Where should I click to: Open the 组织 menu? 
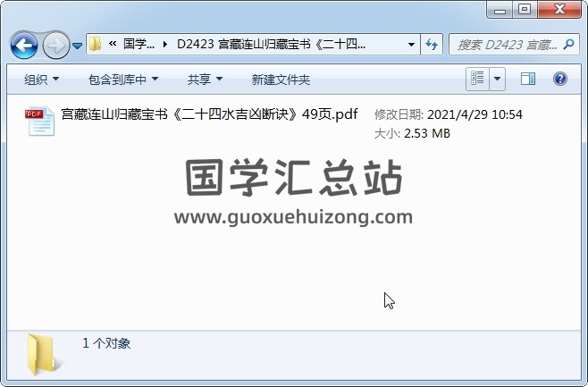coord(41,80)
